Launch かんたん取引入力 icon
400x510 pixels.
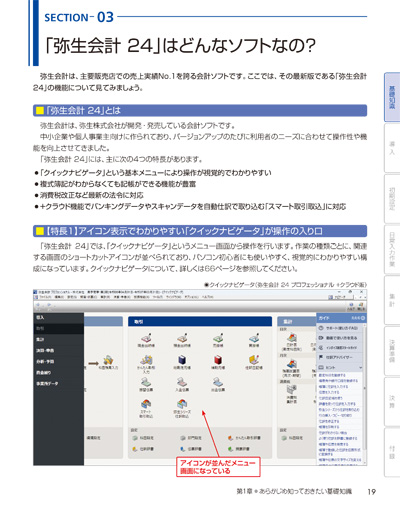click(146, 363)
